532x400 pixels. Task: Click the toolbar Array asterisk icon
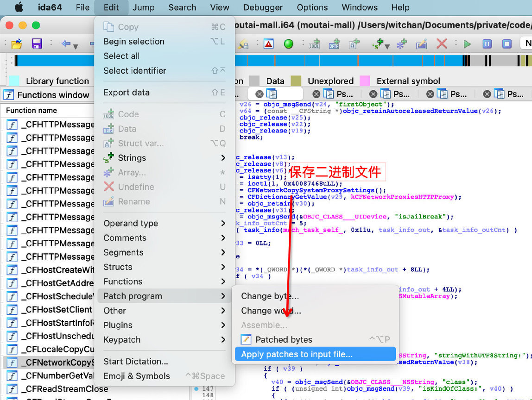pyautogui.click(x=402, y=44)
